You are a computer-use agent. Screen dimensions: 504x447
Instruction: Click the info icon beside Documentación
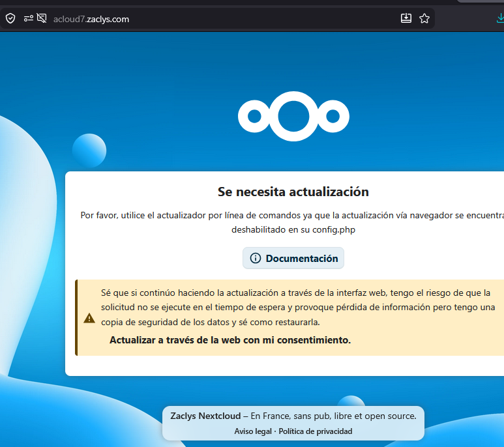tap(256, 258)
